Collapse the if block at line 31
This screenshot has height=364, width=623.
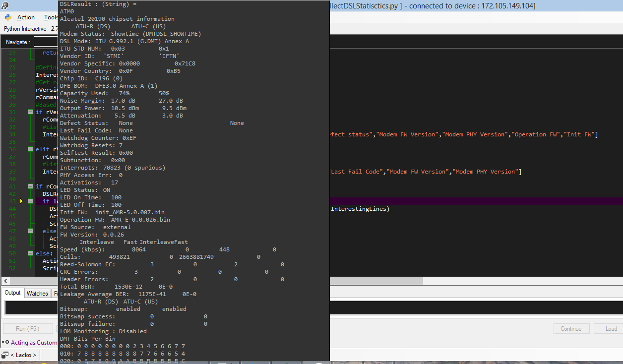tap(30, 112)
